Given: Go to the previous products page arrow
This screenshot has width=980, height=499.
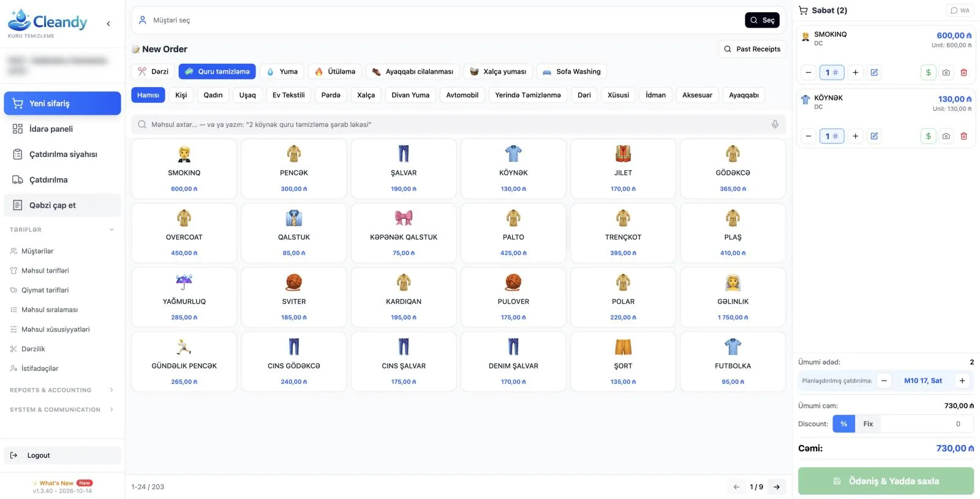Looking at the screenshot, I should pyautogui.click(x=736, y=487).
